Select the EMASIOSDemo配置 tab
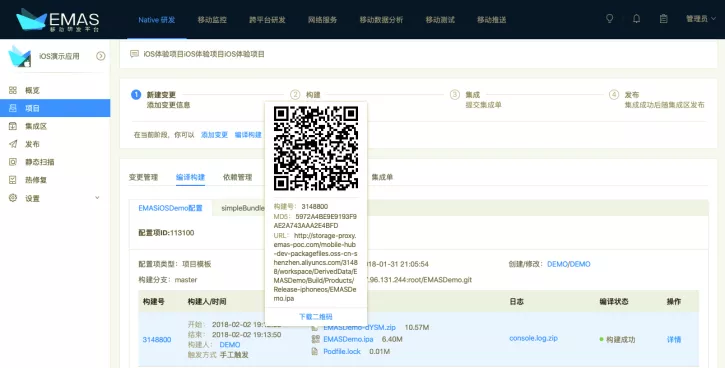This screenshot has width=725, height=368. tap(170, 208)
